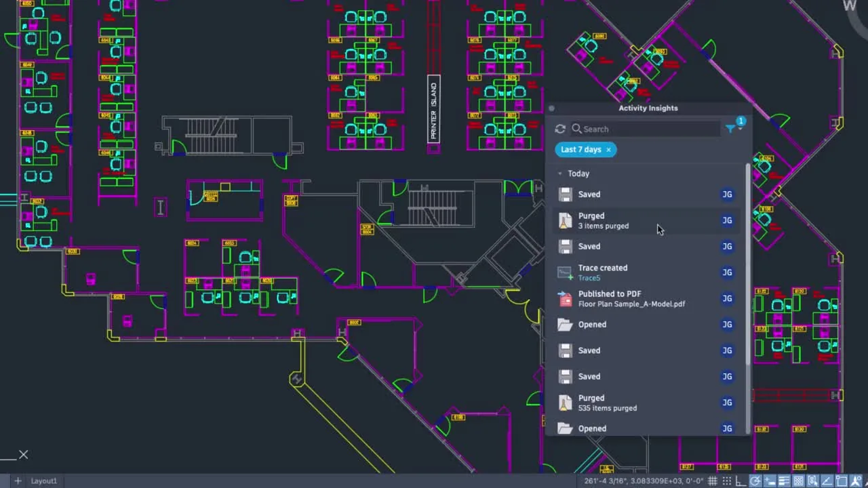Refresh the Activity Insights list
Screen dimensions: 868x488
pyautogui.click(x=560, y=129)
